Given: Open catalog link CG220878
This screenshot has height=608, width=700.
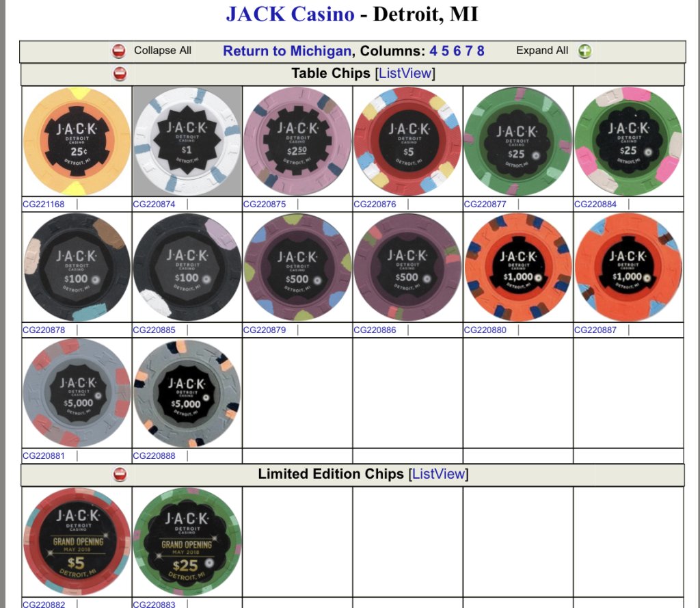Looking at the screenshot, I should pyautogui.click(x=43, y=330).
